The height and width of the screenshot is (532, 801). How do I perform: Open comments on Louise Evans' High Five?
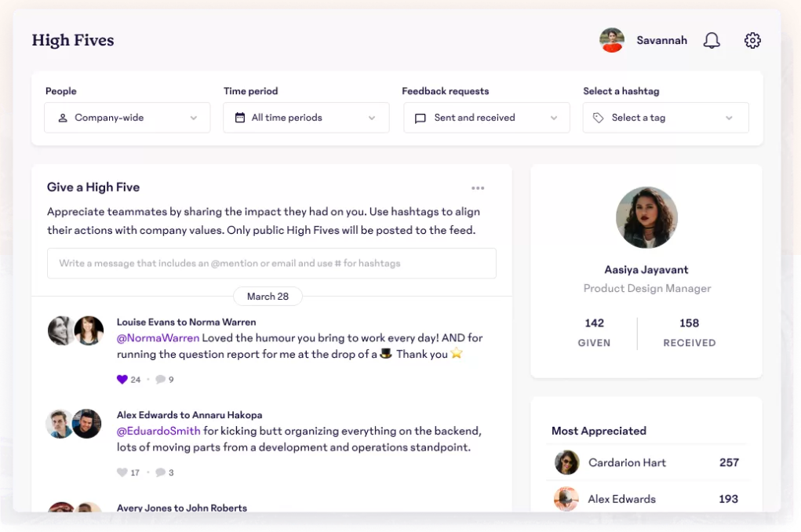[x=160, y=380]
